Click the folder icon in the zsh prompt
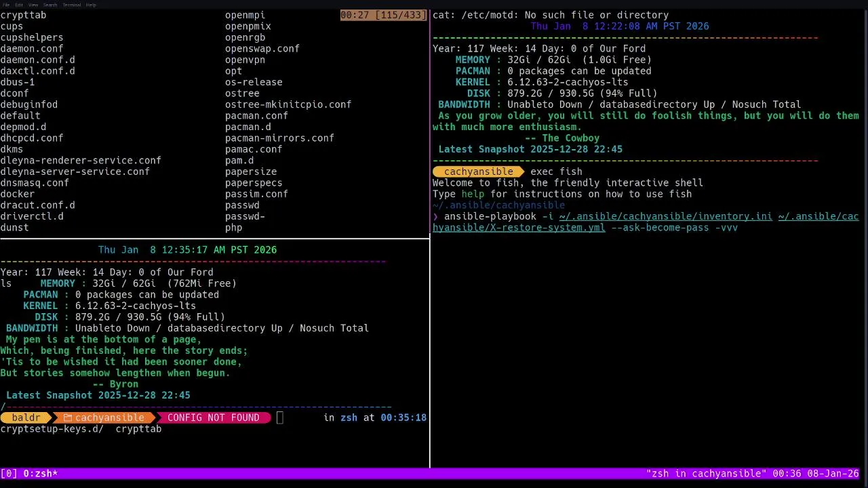Image resolution: width=868 pixels, height=488 pixels. [x=67, y=418]
